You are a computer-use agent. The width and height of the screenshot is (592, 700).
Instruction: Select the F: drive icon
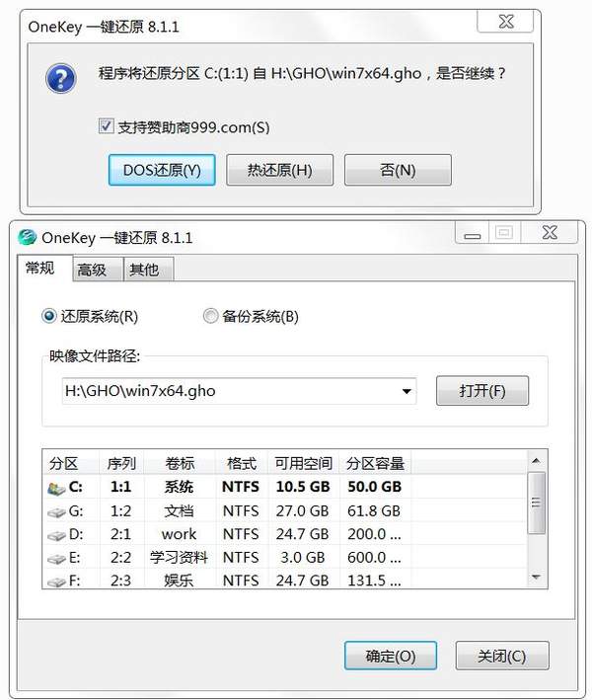[56, 582]
